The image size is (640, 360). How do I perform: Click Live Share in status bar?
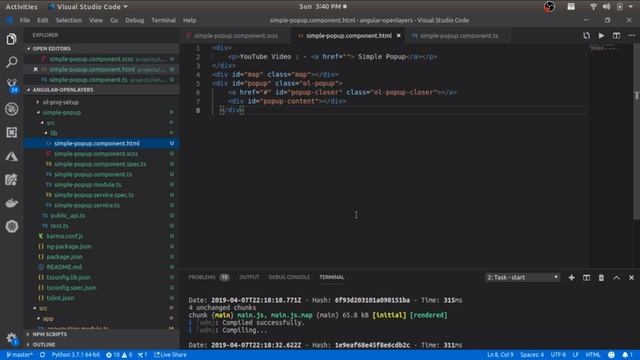170,355
